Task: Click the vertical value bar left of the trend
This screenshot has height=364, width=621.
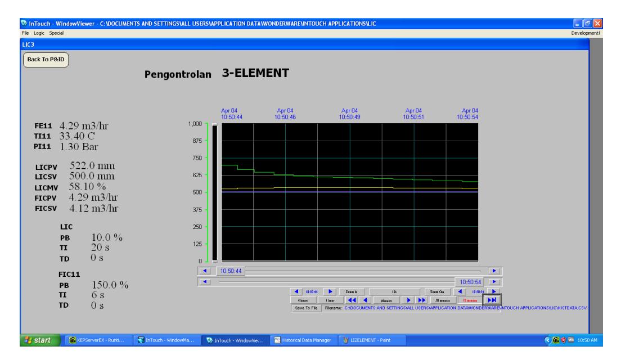Action: (x=215, y=193)
